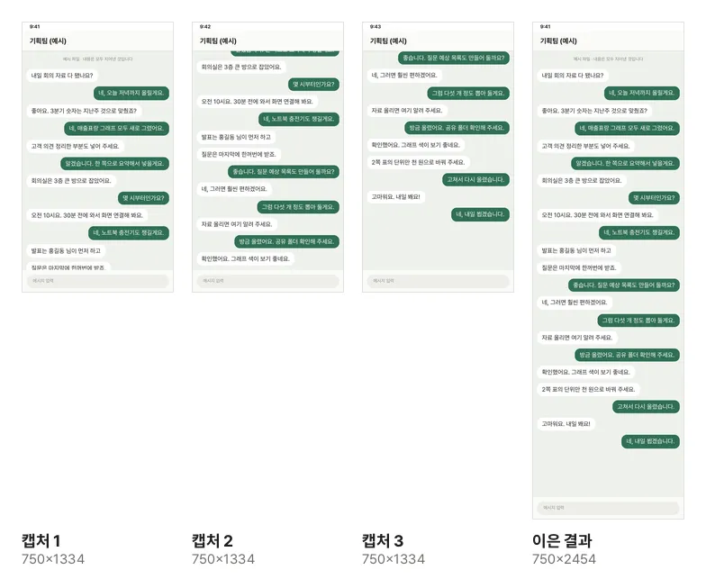Click the message input field in 이은 결과
This screenshot has height=588, width=706.
[x=609, y=508]
